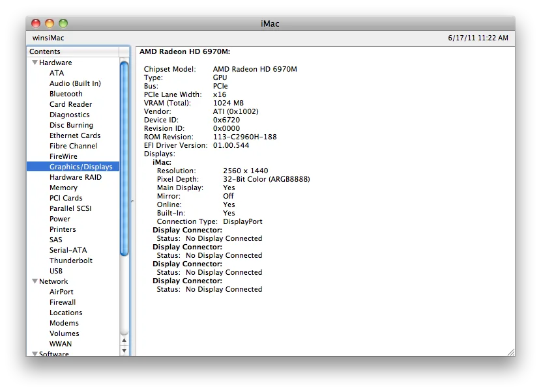Click the green zoom window button

pos(63,23)
